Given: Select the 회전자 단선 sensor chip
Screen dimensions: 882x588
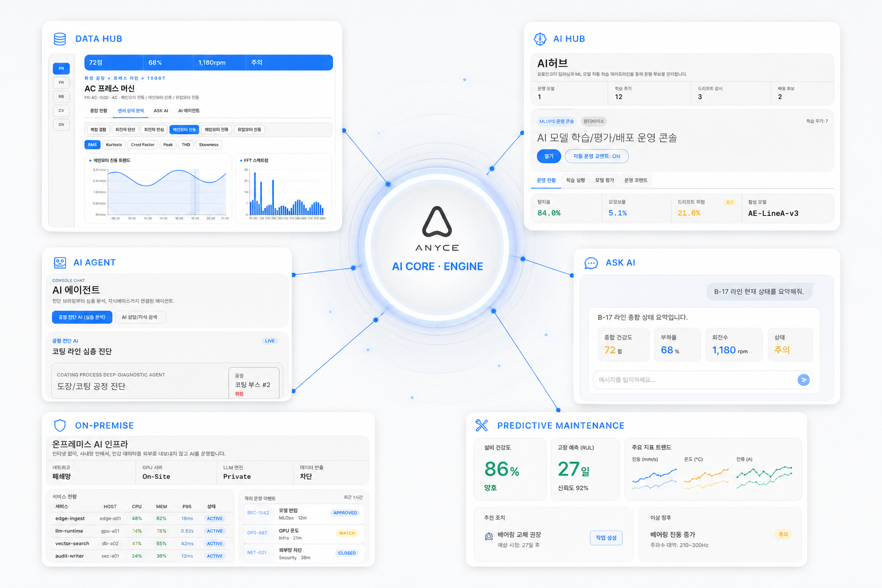Looking at the screenshot, I should [125, 130].
